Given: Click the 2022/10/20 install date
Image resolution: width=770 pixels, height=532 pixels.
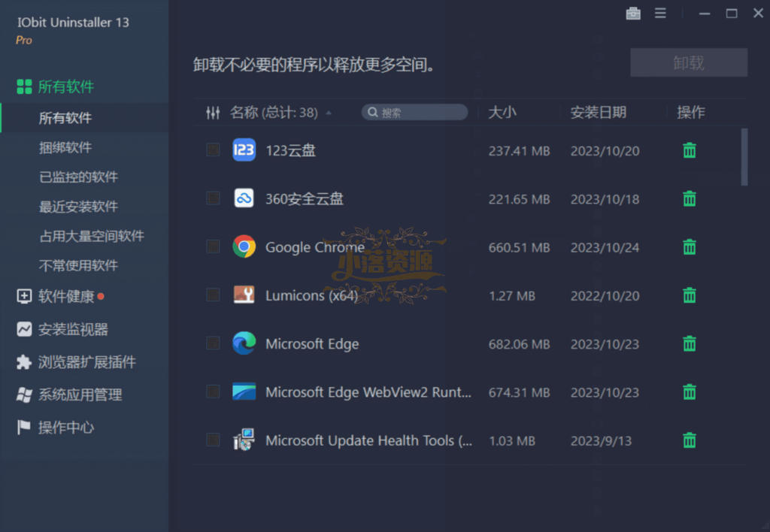Looking at the screenshot, I should click(605, 296).
